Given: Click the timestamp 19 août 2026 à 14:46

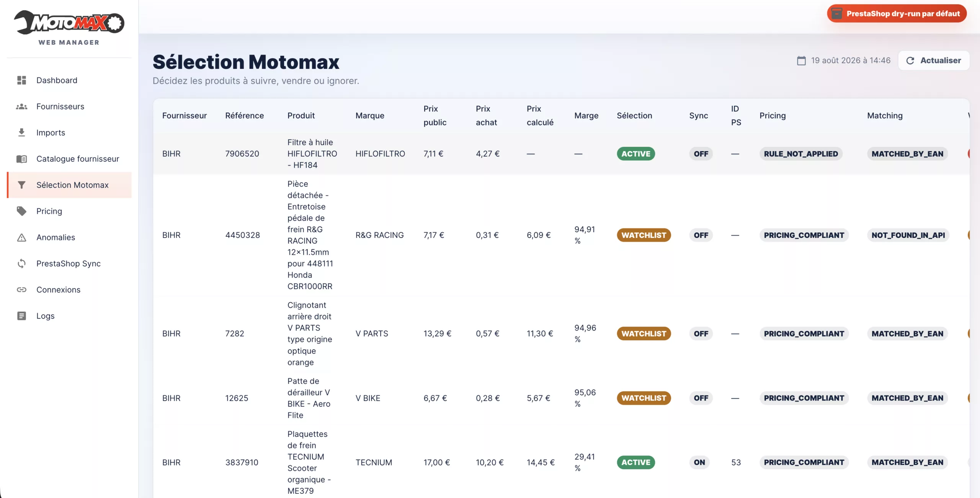Looking at the screenshot, I should click(x=851, y=60).
